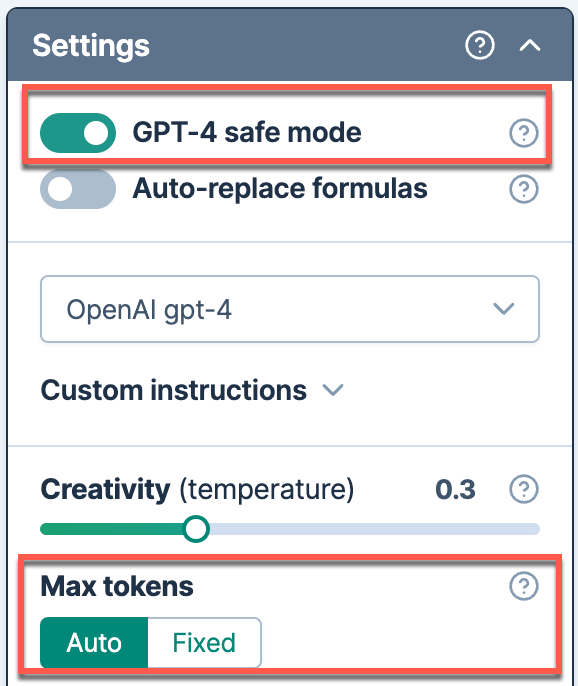Click the Auto-replace formulas label text
Image resolution: width=578 pixels, height=686 pixels.
pos(280,189)
